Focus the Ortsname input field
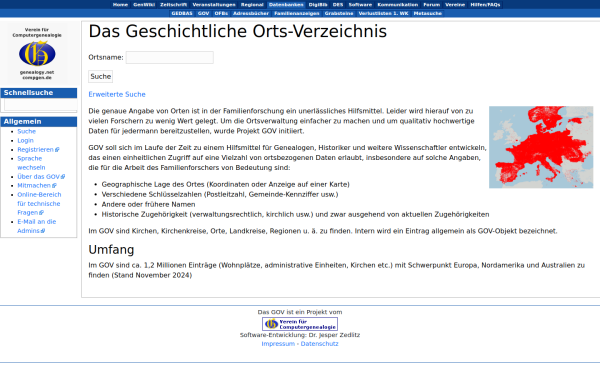The image size is (600, 375). [x=170, y=57]
